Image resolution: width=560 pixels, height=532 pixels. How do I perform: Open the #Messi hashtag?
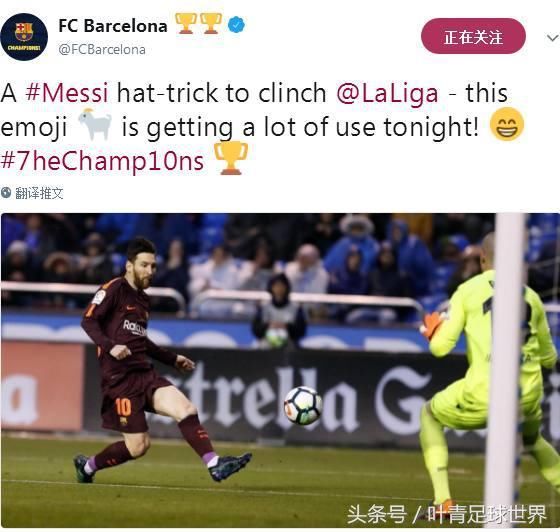[x=67, y=93]
